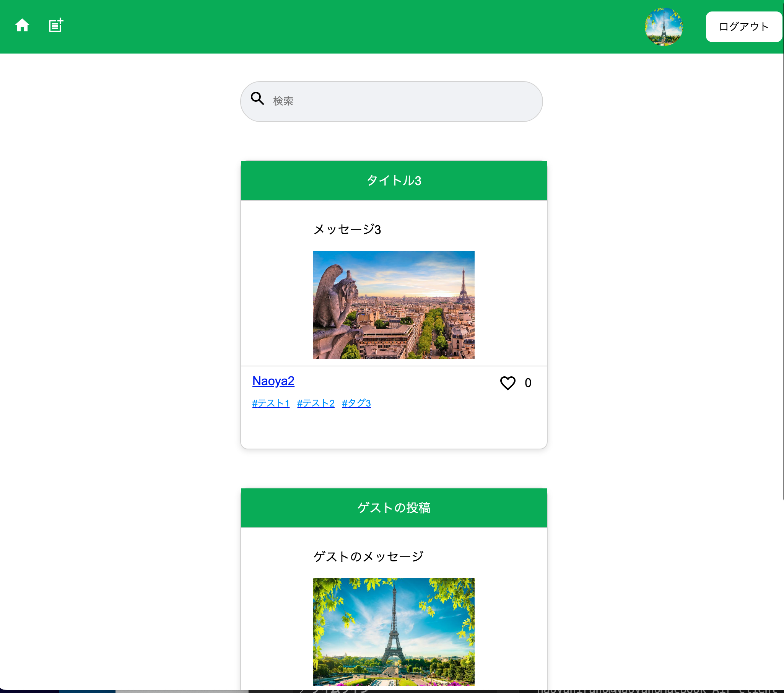This screenshot has height=693, width=784.
Task: Filter by the #テスト1 tag
Action: [x=270, y=403]
